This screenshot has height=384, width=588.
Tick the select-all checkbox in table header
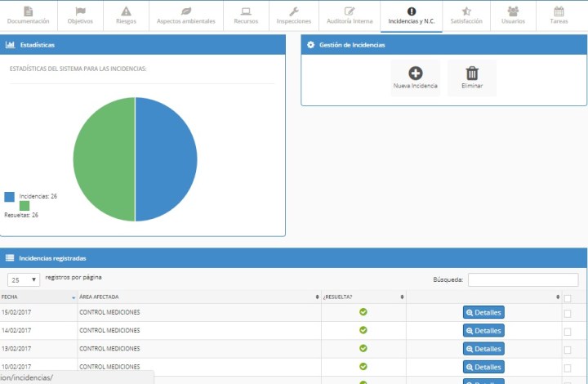tap(568, 298)
